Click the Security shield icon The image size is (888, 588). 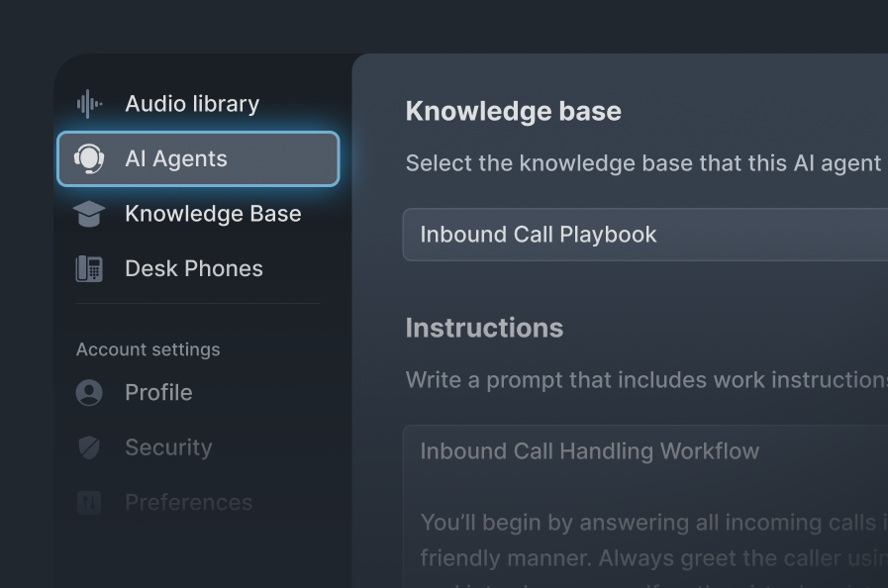[x=90, y=447]
